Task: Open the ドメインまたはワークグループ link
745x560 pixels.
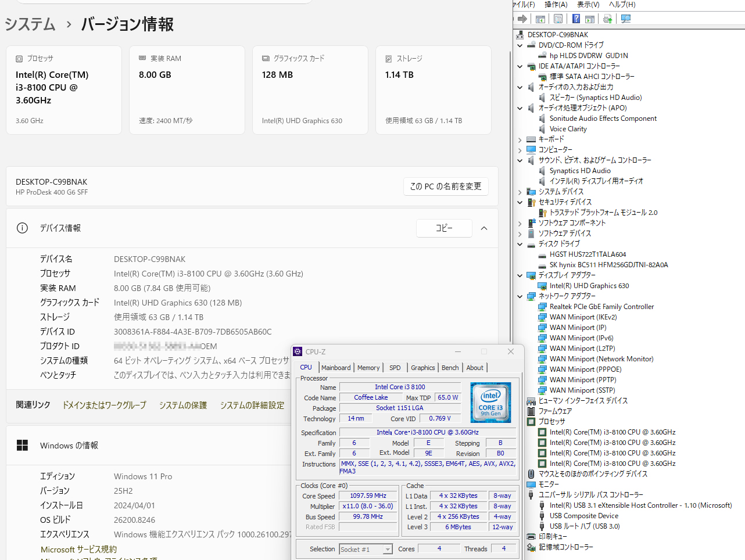Action: click(105, 405)
